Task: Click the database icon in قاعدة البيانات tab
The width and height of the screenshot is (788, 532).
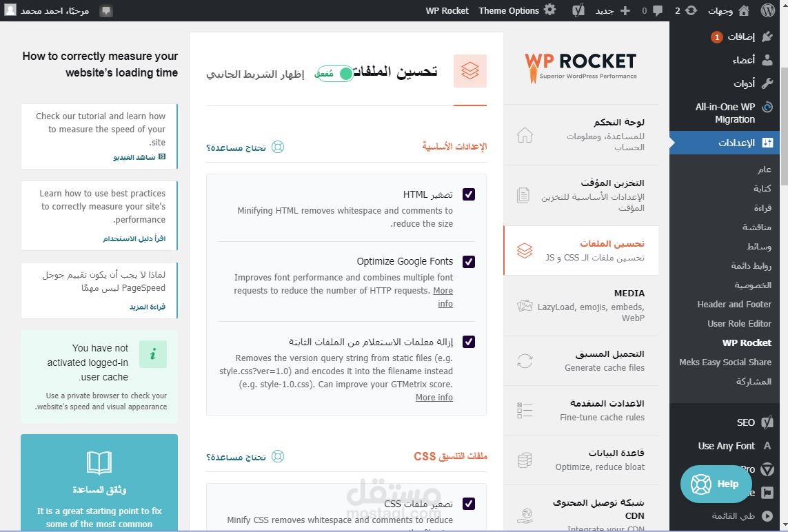Action: point(525,460)
